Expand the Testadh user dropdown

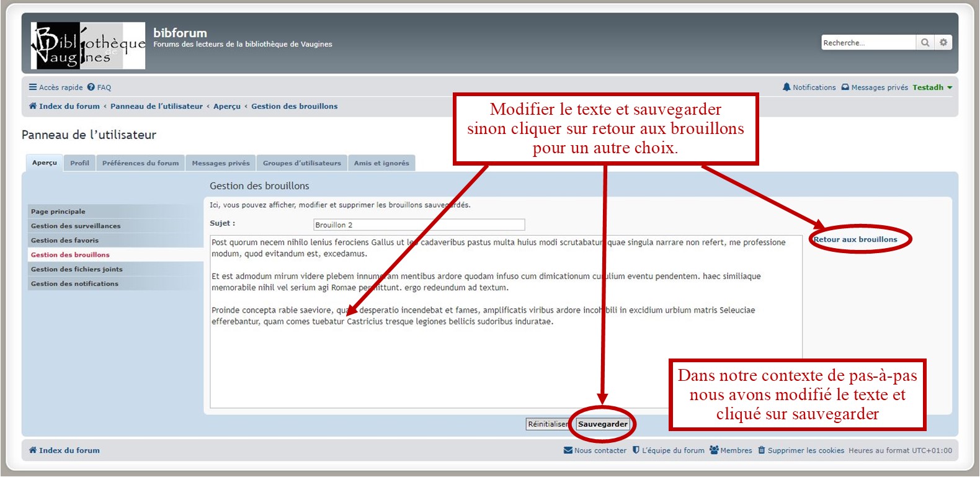click(x=932, y=87)
